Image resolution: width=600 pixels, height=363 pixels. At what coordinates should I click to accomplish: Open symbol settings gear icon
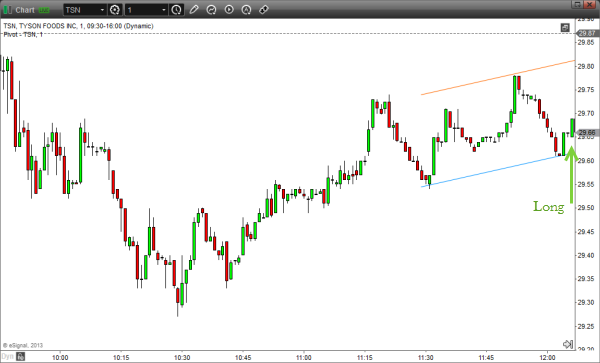[x=114, y=10]
